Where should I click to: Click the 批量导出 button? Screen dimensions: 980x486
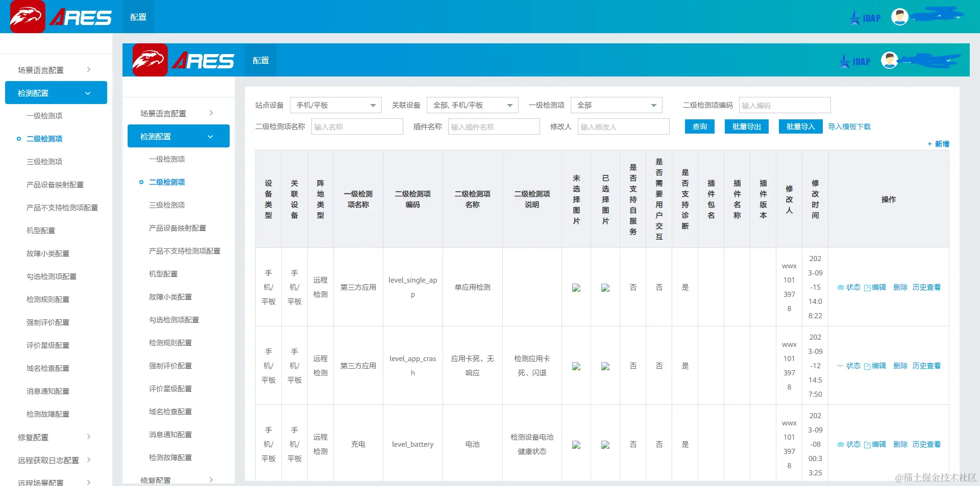tap(747, 126)
